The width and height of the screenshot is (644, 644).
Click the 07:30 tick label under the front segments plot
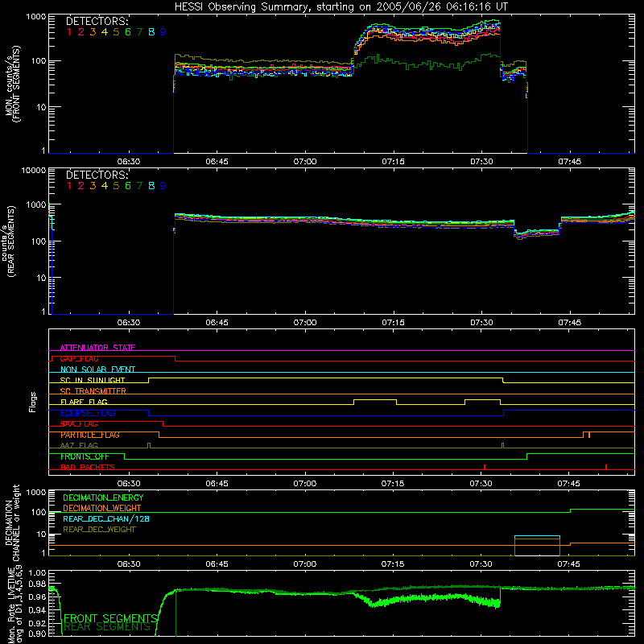point(481,162)
